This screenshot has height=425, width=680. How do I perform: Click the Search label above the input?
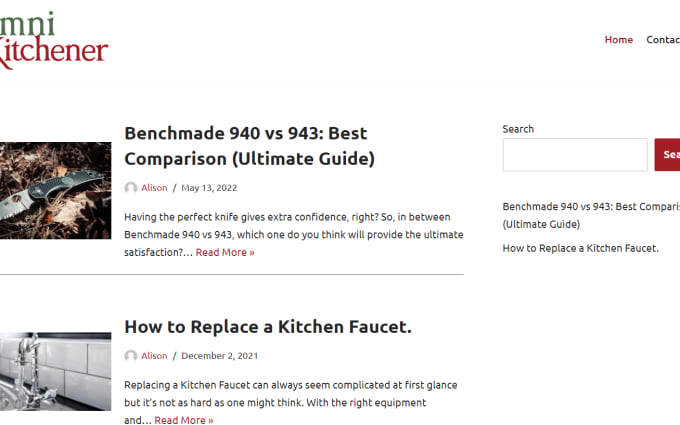(x=518, y=129)
